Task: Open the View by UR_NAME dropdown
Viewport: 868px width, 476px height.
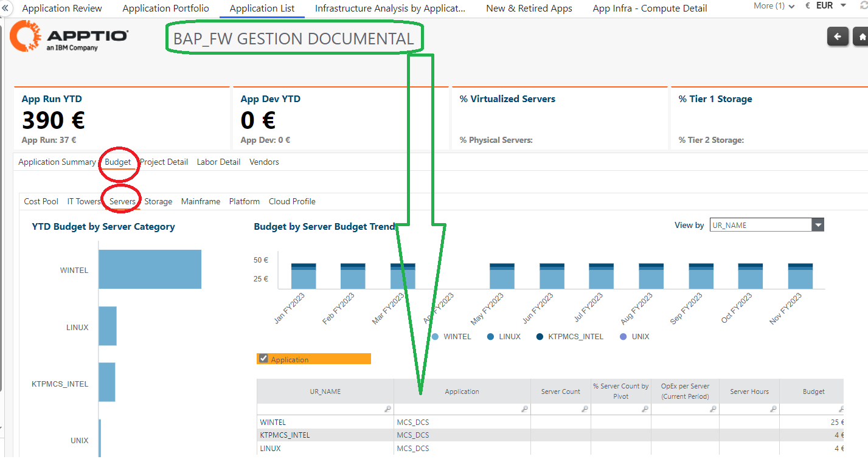Action: (766, 225)
